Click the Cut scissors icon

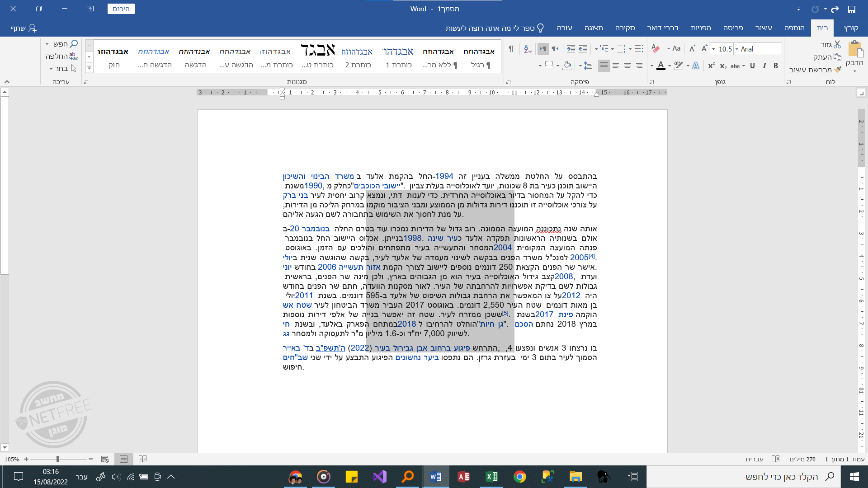coord(837,44)
